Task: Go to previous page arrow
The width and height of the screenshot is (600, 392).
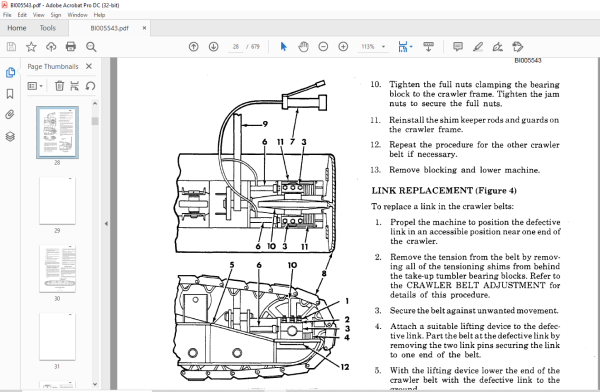Action: tap(194, 47)
